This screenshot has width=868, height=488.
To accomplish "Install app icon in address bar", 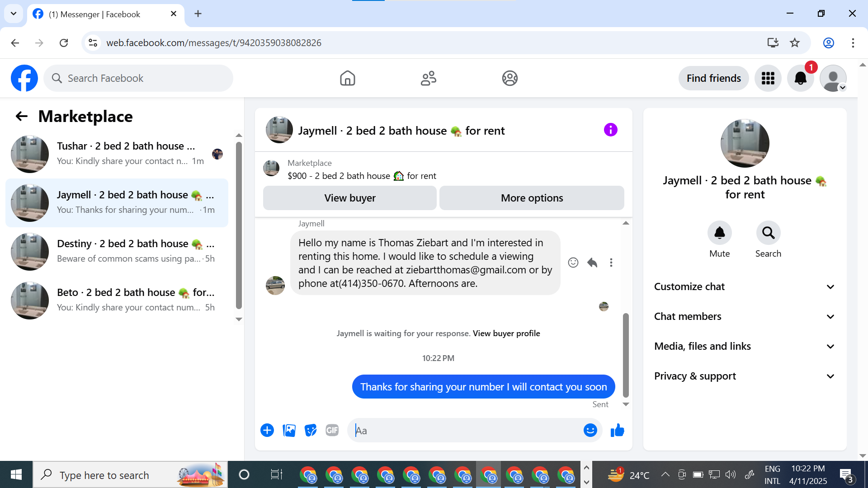I will tap(773, 43).
